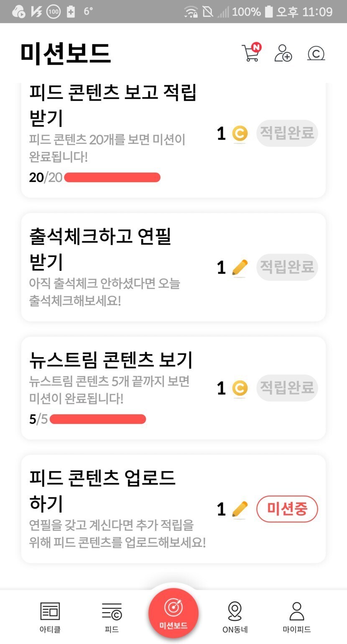Tap the 미션중 button
This screenshot has height=644, width=347.
(x=287, y=509)
